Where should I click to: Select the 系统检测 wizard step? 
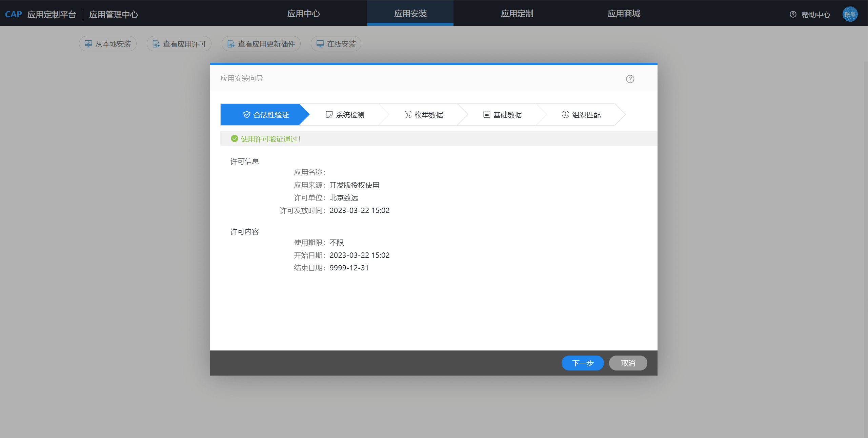pos(344,115)
